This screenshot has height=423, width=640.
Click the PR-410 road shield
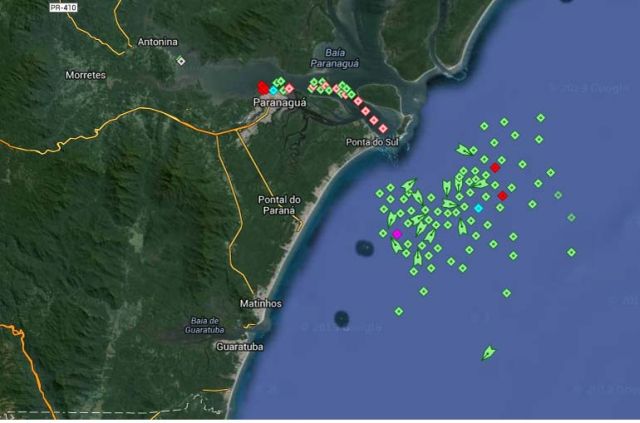(63, 7)
